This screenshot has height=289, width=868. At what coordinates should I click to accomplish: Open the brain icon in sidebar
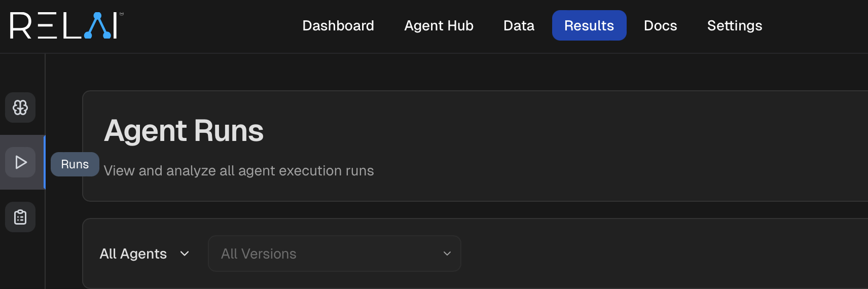20,107
